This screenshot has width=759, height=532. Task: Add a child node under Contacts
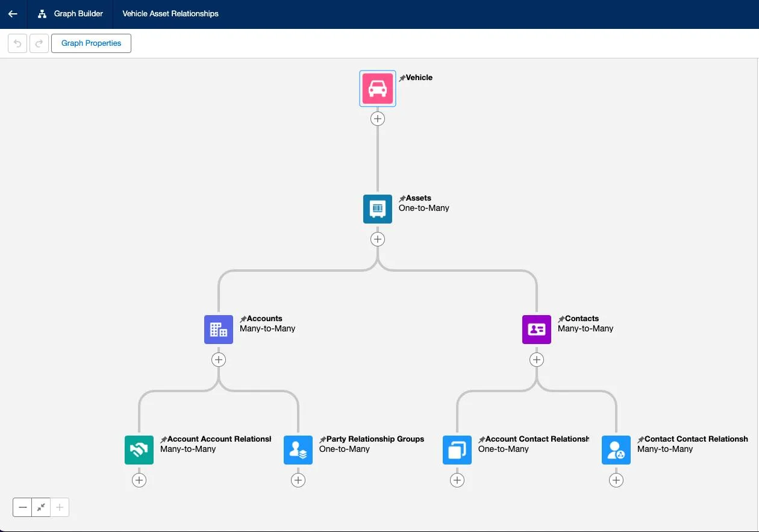537,360
